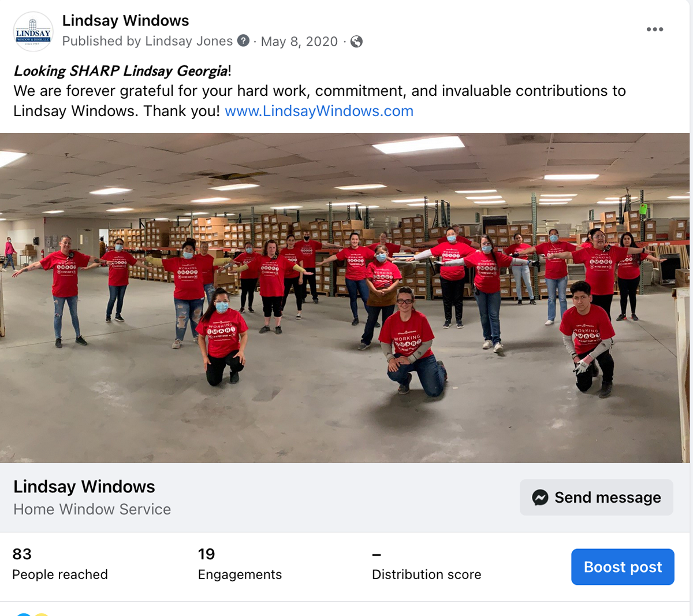Viewport: 693px width, 616px height.
Task: Click the Messenger icon in Send message
Action: pos(540,498)
